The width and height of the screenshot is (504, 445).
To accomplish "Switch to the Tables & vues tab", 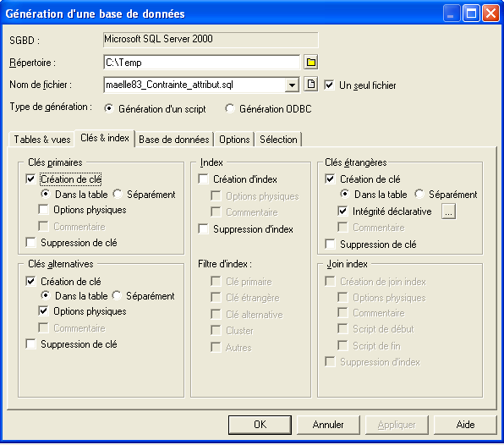I will 42,140.
